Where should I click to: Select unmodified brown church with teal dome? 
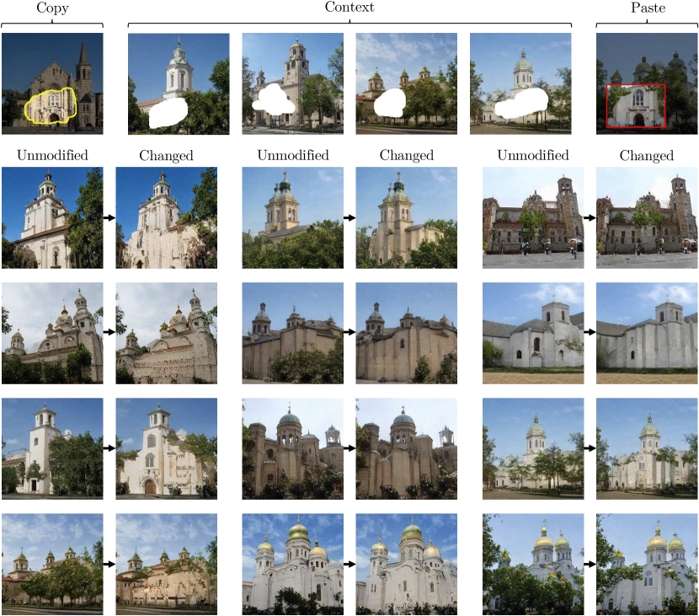pos(293,449)
